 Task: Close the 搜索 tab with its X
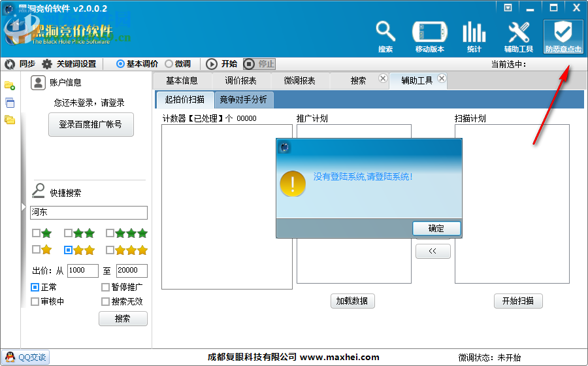(x=383, y=78)
